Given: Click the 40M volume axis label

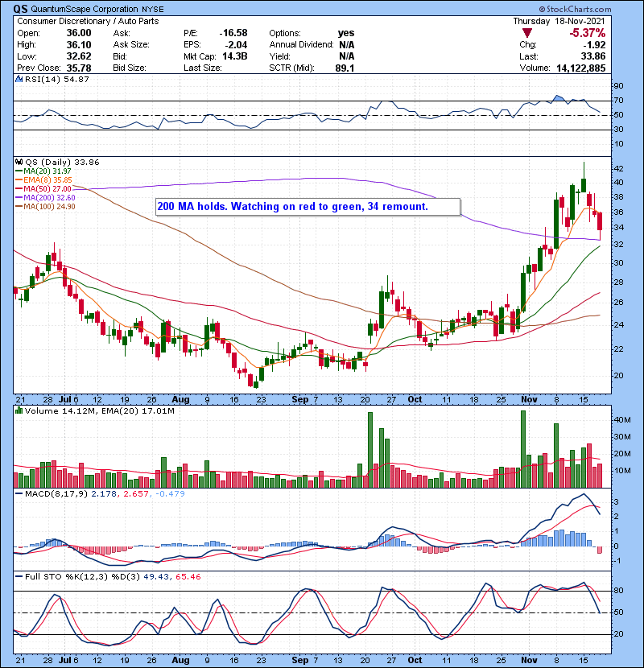Looking at the screenshot, I should (x=621, y=419).
